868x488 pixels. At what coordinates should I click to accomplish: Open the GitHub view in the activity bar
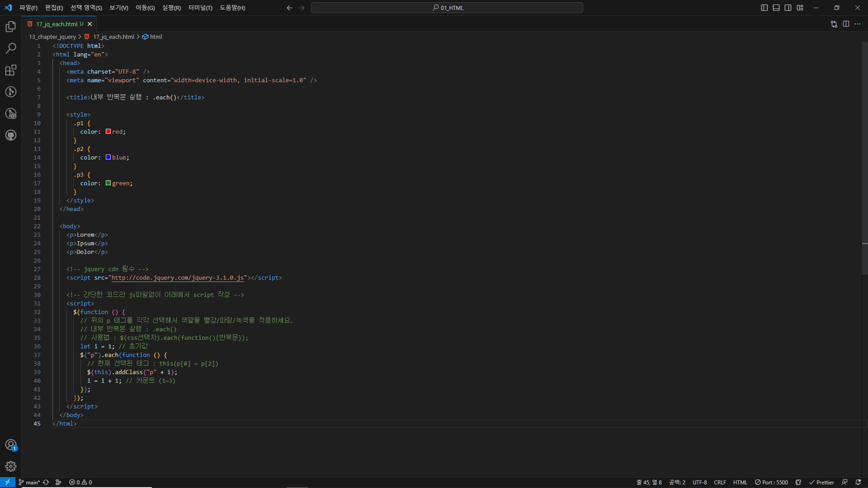click(11, 135)
